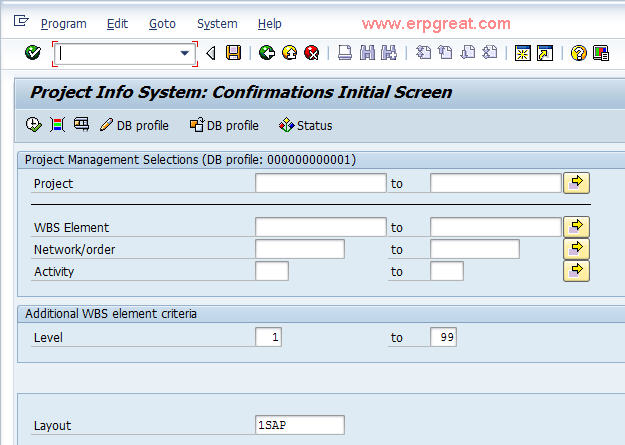Open the Edit menu
This screenshot has height=445, width=625.
pyautogui.click(x=117, y=24)
